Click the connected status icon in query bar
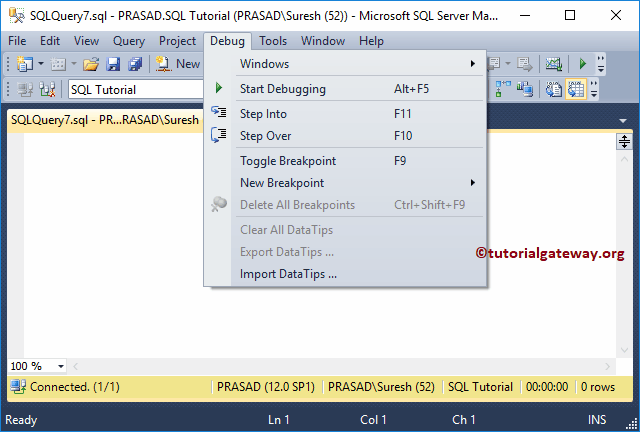 point(18,386)
